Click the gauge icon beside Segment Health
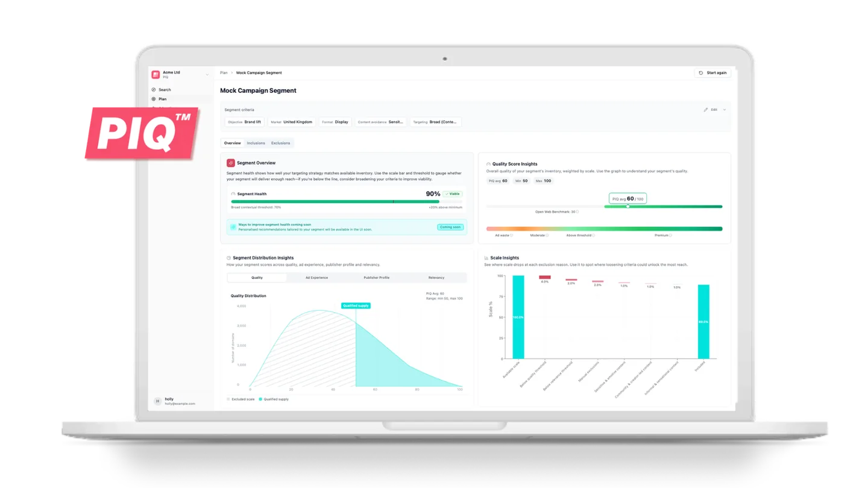The height and width of the screenshot is (488, 868). point(233,194)
